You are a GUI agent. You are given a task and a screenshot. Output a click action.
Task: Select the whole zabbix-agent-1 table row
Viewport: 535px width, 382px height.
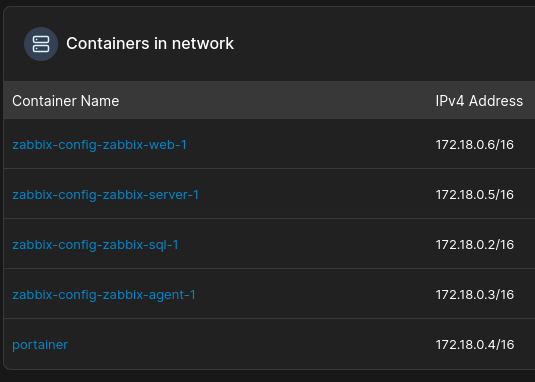(269, 294)
